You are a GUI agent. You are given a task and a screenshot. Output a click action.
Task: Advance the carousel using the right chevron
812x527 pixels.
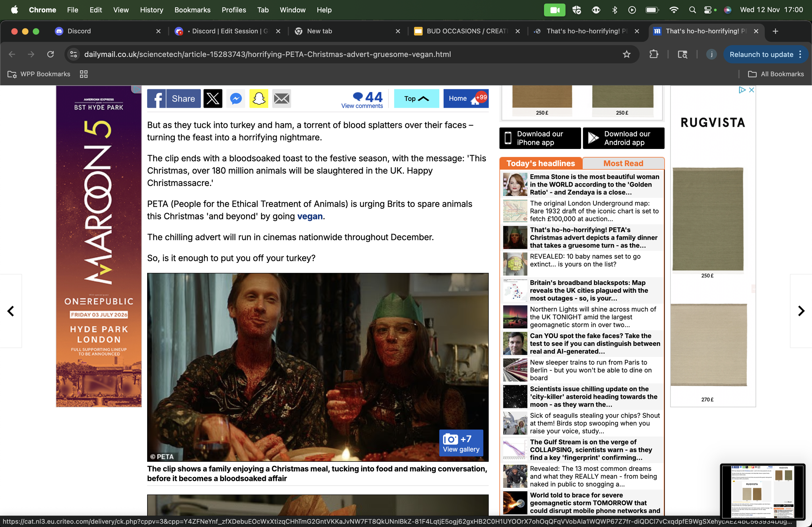(x=801, y=311)
